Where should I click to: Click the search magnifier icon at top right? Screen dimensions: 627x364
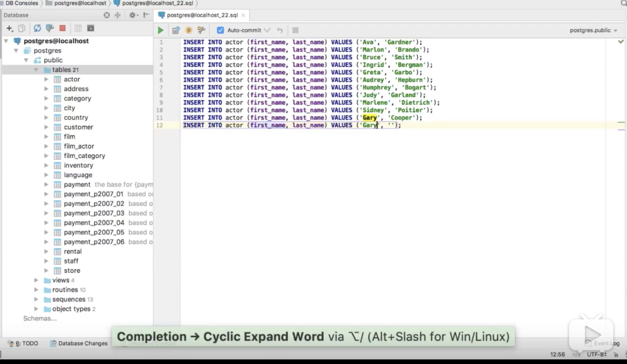624,3
